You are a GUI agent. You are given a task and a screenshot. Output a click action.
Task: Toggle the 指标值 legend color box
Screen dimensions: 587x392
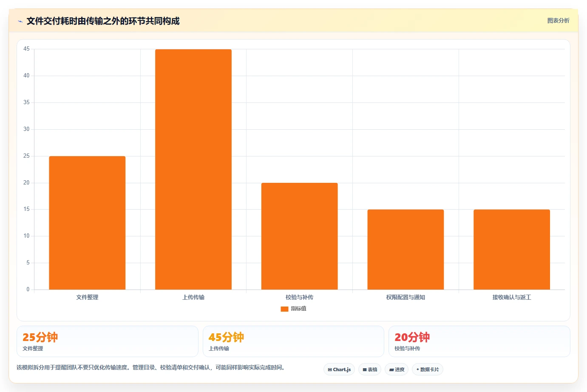click(x=284, y=309)
